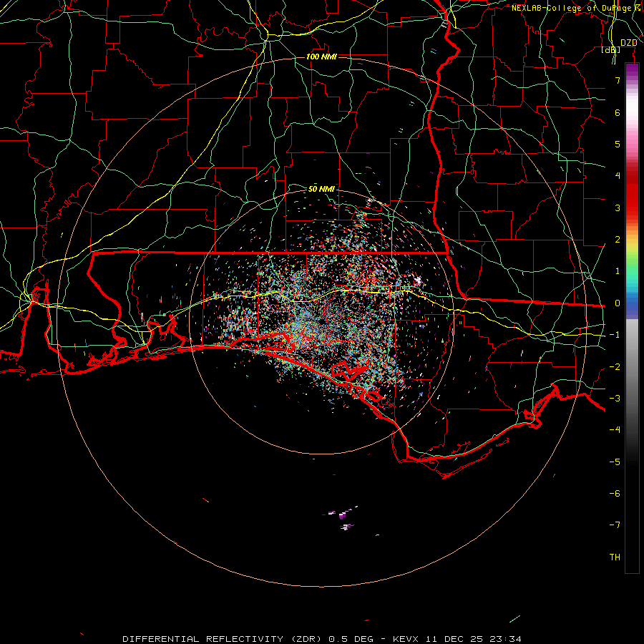644x644 pixels.
Task: Click the -5 value on ZDR scale
Action: [615, 462]
